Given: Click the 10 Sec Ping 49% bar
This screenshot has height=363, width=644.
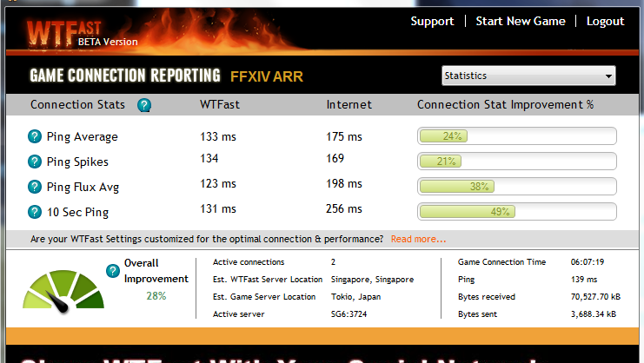Looking at the screenshot, I should 517,212.
